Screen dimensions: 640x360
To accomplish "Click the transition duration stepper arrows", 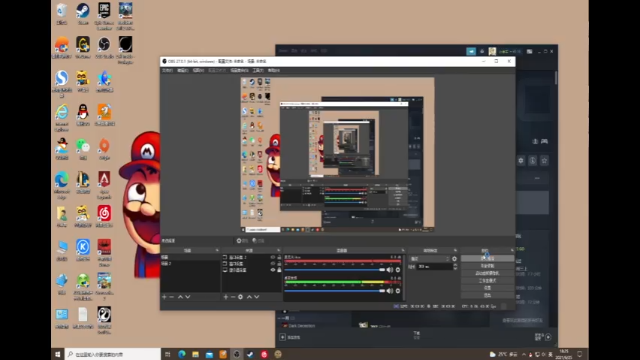I will tap(455, 267).
